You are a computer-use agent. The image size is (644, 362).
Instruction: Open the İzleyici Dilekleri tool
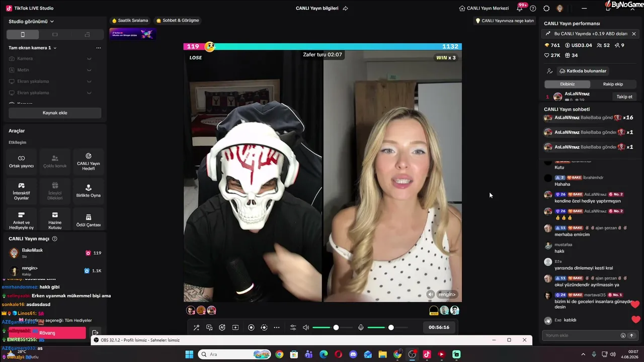pos(55,191)
